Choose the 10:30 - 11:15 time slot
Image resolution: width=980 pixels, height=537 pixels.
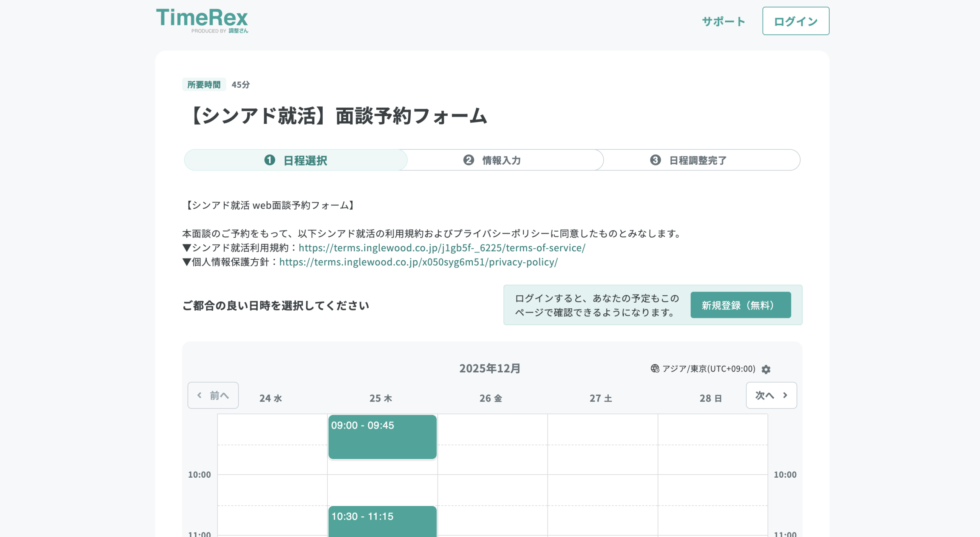click(x=382, y=521)
